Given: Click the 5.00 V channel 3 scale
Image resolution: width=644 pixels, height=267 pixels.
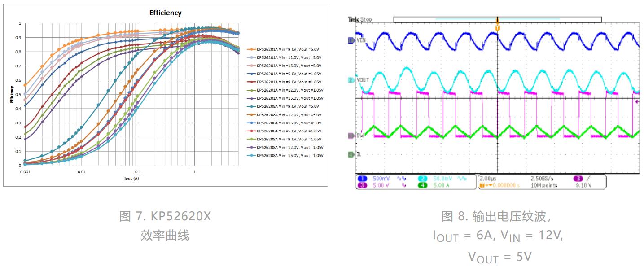Looking at the screenshot, I should 381,185.
